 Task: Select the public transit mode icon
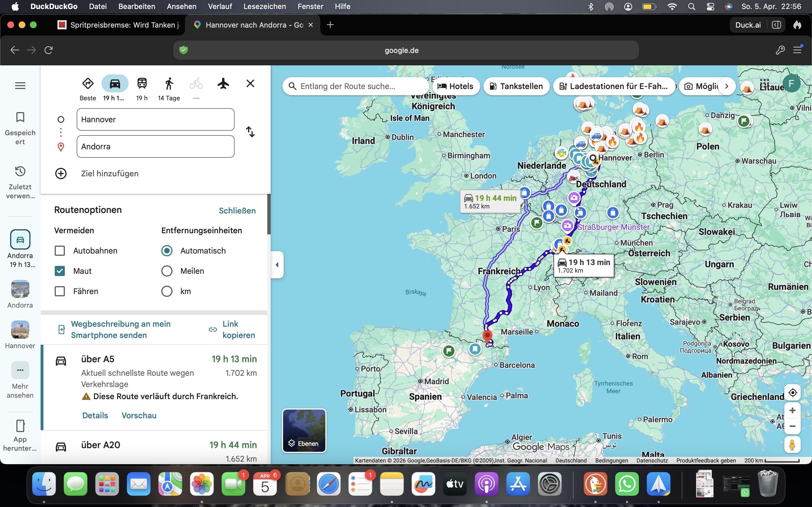coord(142,83)
